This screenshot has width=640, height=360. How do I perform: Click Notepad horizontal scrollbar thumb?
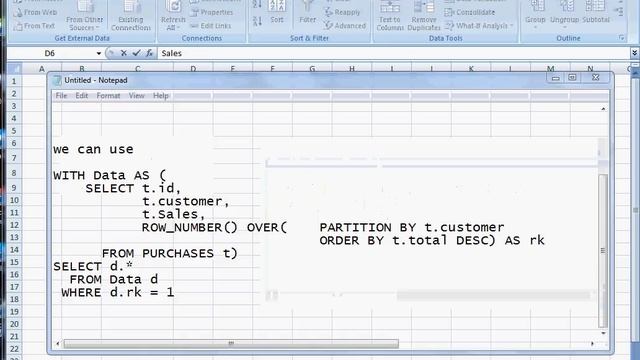[x=231, y=344]
